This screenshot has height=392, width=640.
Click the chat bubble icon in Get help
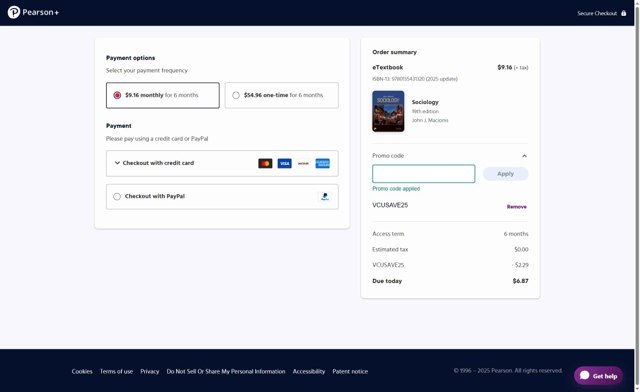click(584, 375)
